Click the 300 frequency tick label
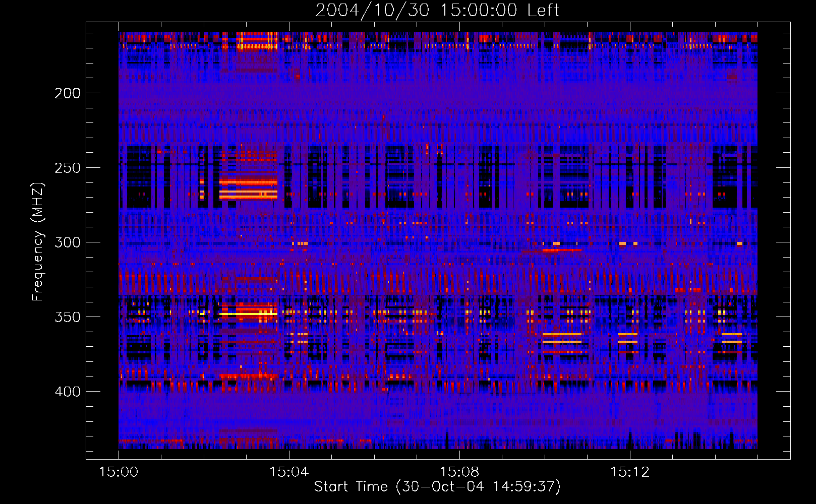 click(x=68, y=242)
